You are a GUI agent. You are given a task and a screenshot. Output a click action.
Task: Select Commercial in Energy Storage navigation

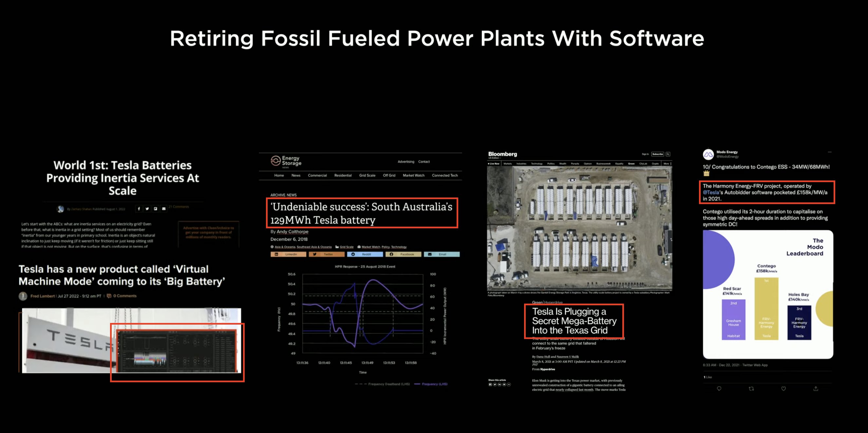[317, 176]
